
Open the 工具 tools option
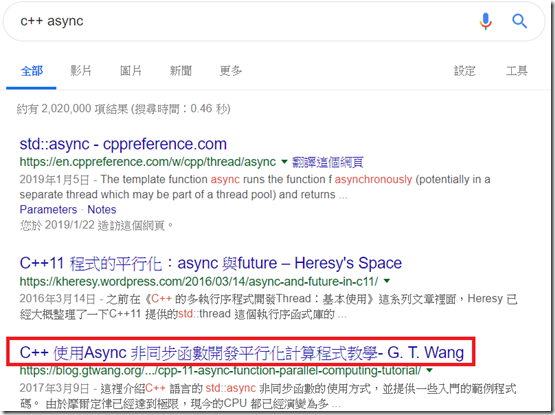(x=516, y=71)
